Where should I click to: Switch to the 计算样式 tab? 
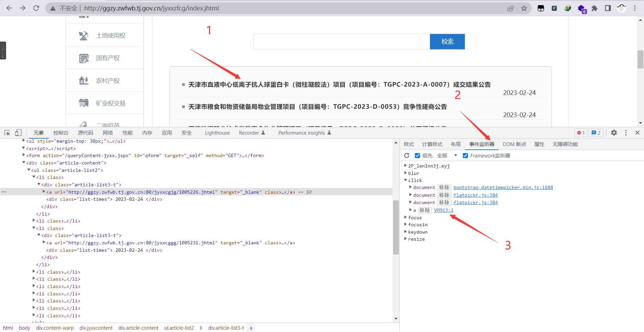[x=432, y=144]
